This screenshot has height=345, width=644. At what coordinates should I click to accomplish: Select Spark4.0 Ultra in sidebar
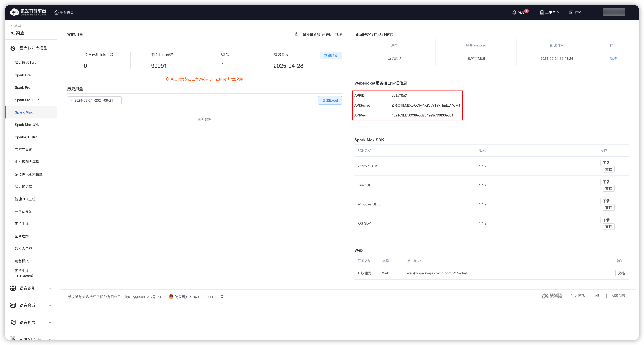coord(26,137)
